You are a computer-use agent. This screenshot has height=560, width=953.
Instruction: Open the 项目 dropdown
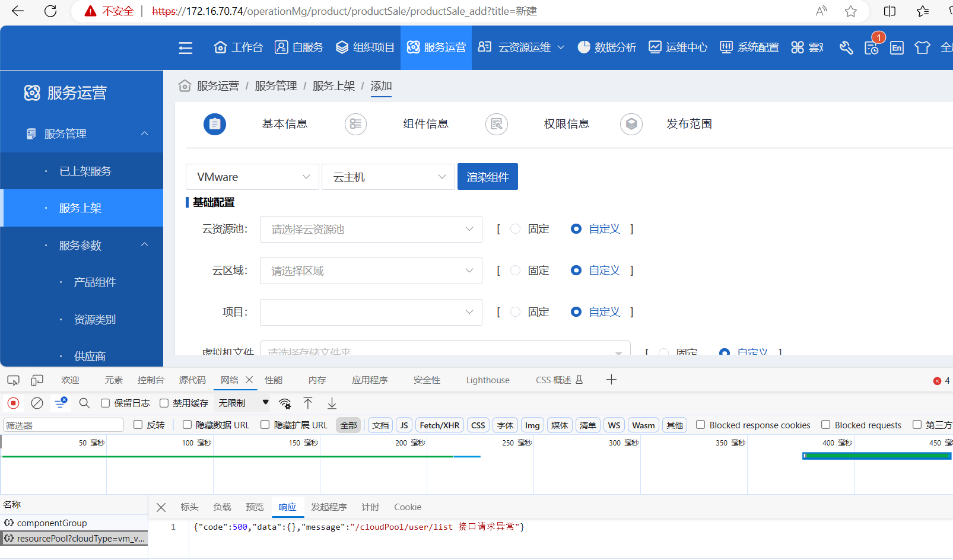(x=371, y=312)
